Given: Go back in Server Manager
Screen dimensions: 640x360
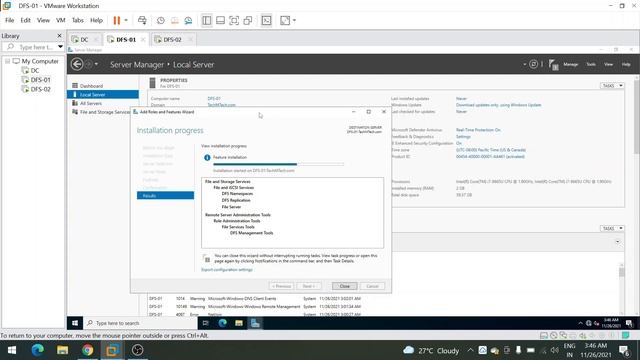Looking at the screenshot, I should pos(77,64).
